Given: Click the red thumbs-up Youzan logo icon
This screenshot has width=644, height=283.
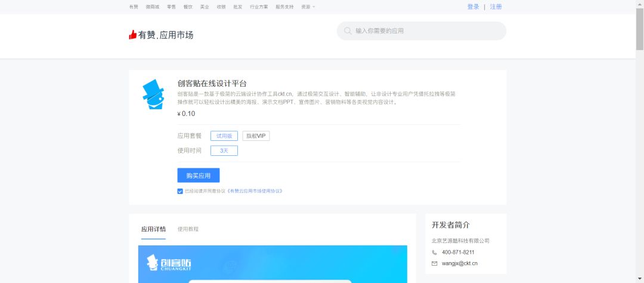Looking at the screenshot, I should [x=132, y=35].
